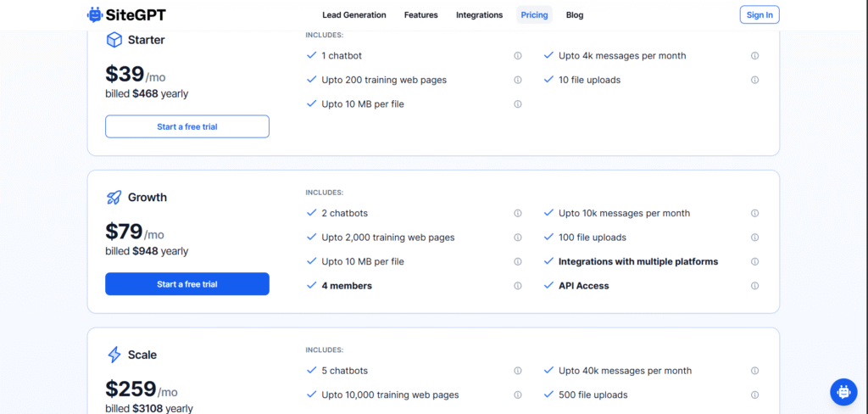Click info icon for Starter Upto 10 MB per file
Screen dimensions: 868x414
click(518, 104)
